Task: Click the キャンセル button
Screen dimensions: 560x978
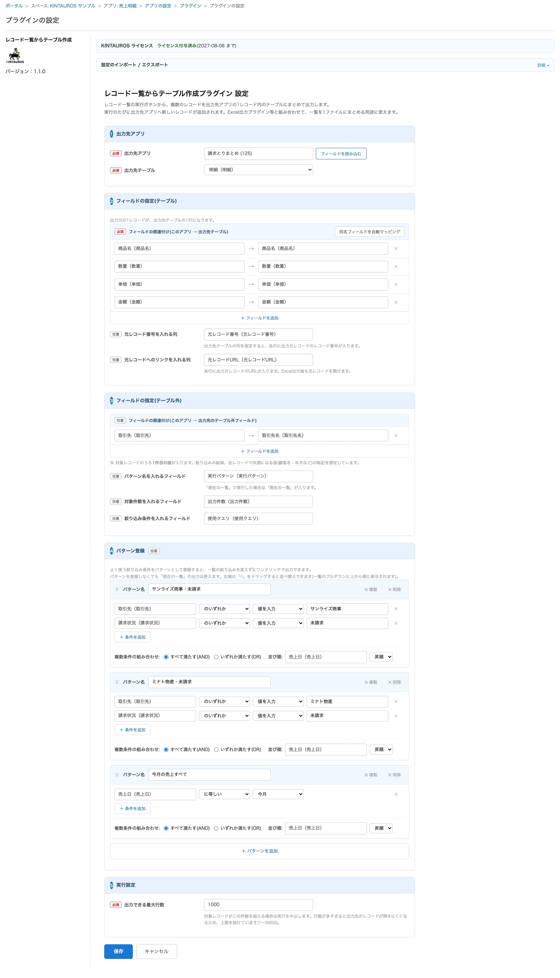Action: coord(157,952)
